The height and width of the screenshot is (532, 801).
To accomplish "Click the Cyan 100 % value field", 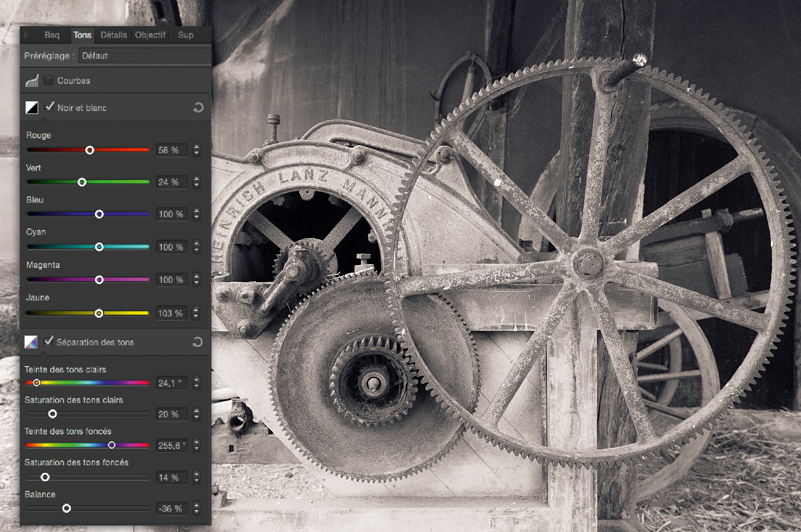I will click(x=172, y=247).
